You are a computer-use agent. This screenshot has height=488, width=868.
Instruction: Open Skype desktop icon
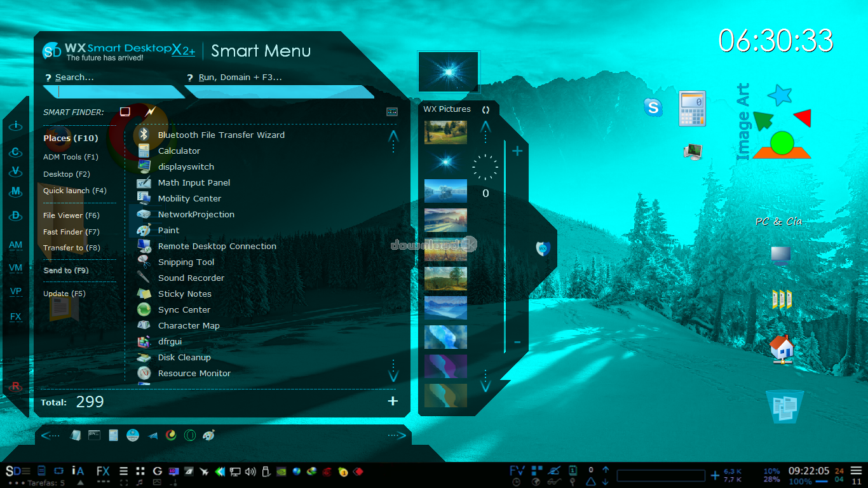click(x=653, y=107)
